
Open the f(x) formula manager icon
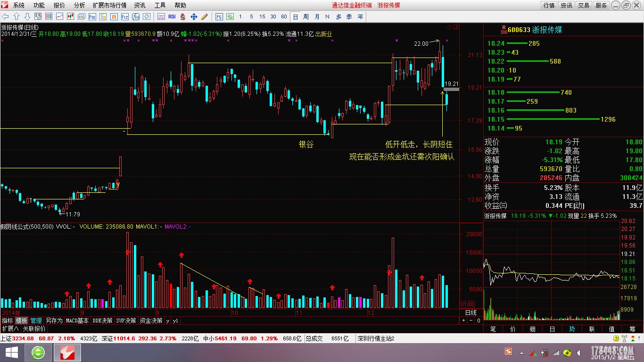click(136, 16)
